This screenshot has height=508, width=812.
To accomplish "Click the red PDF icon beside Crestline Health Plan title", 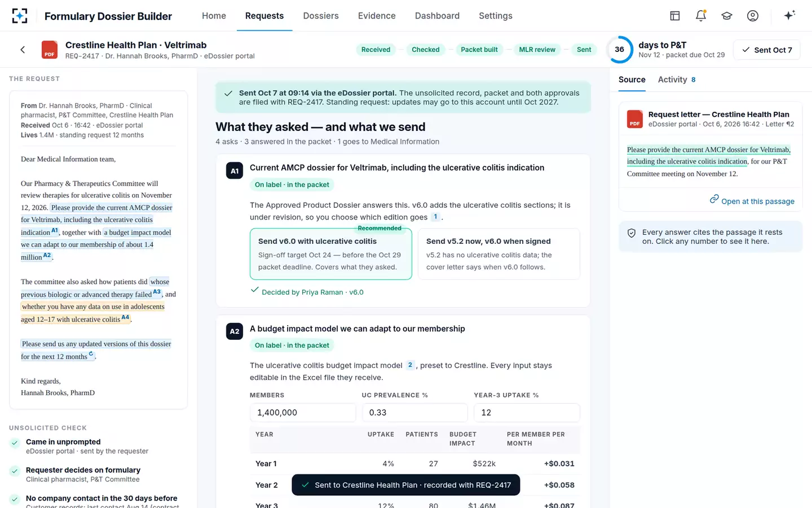I will [x=50, y=50].
